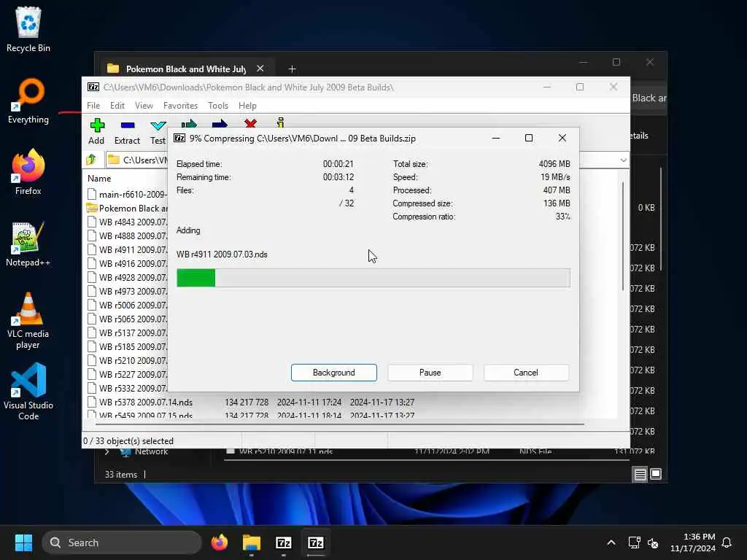The width and height of the screenshot is (747, 560).
Task: Click the up-folder arrow icon in 7-Zip
Action: (91, 160)
